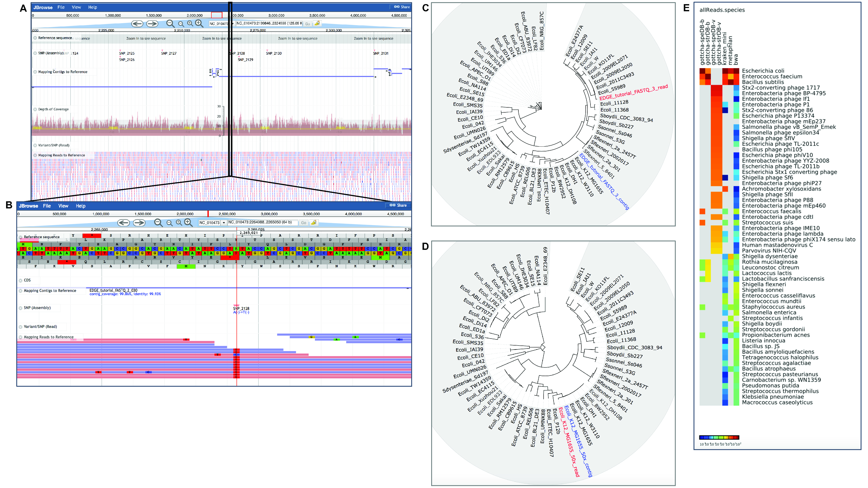Close Variant/SNP (Read) track in panel B

[x=21, y=327]
